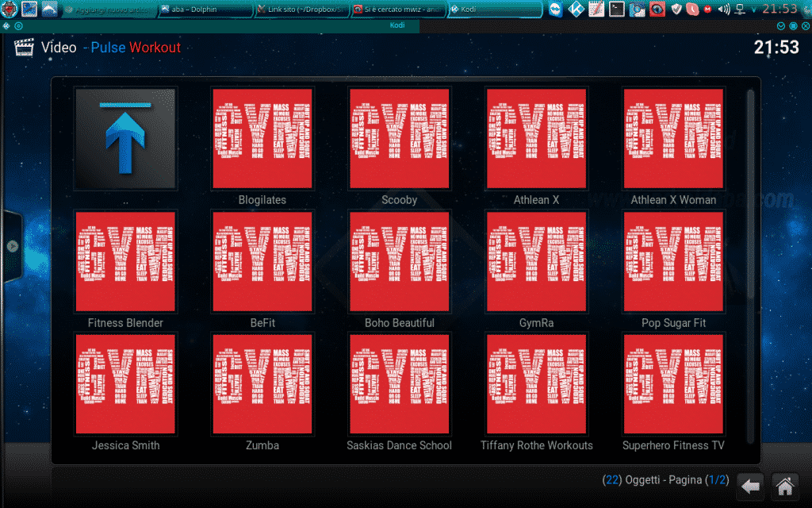Switch to the Si è cercato mwiz window

pos(398,10)
